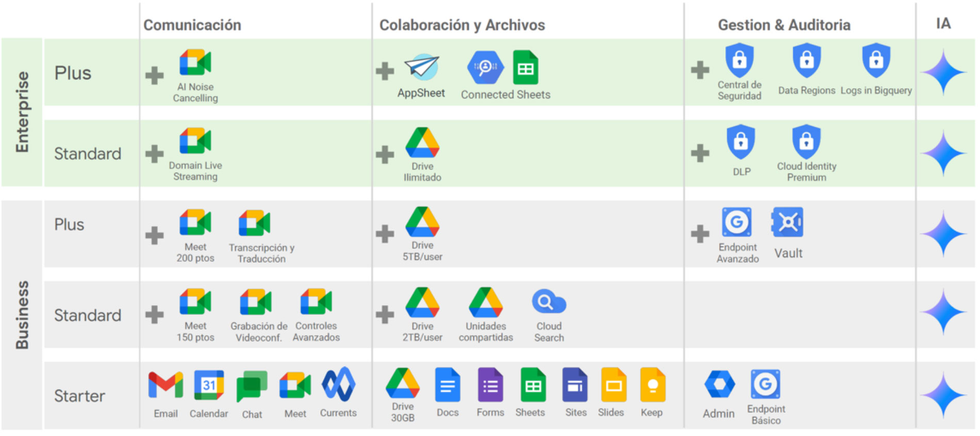Select the DLP shield icon
980x436 pixels.
741,141
